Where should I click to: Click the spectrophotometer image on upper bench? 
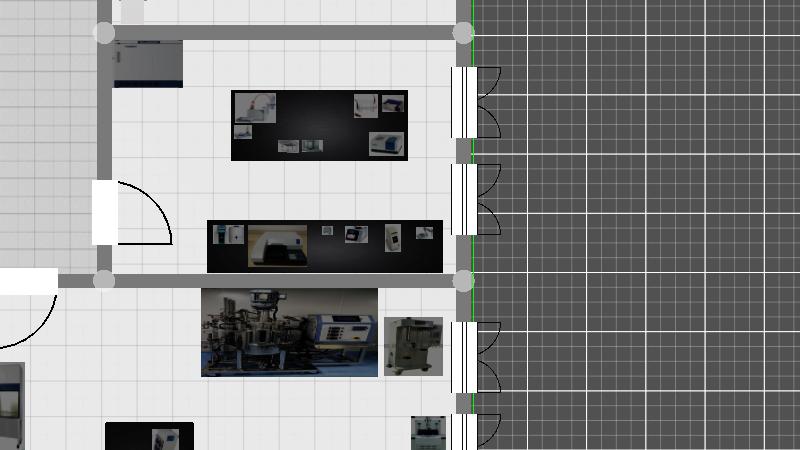(x=386, y=144)
